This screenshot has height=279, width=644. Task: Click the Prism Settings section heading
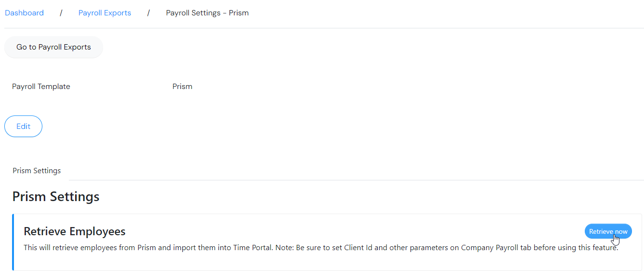click(55, 196)
